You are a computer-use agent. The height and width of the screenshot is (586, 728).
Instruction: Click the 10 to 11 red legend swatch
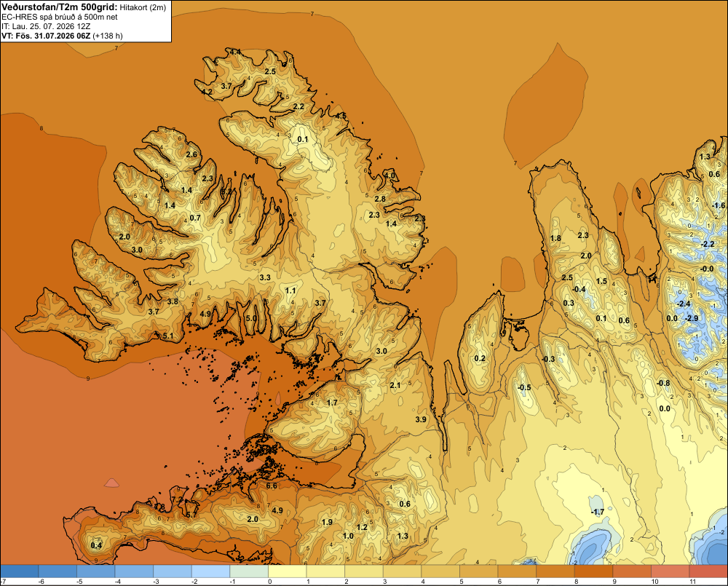click(x=670, y=571)
